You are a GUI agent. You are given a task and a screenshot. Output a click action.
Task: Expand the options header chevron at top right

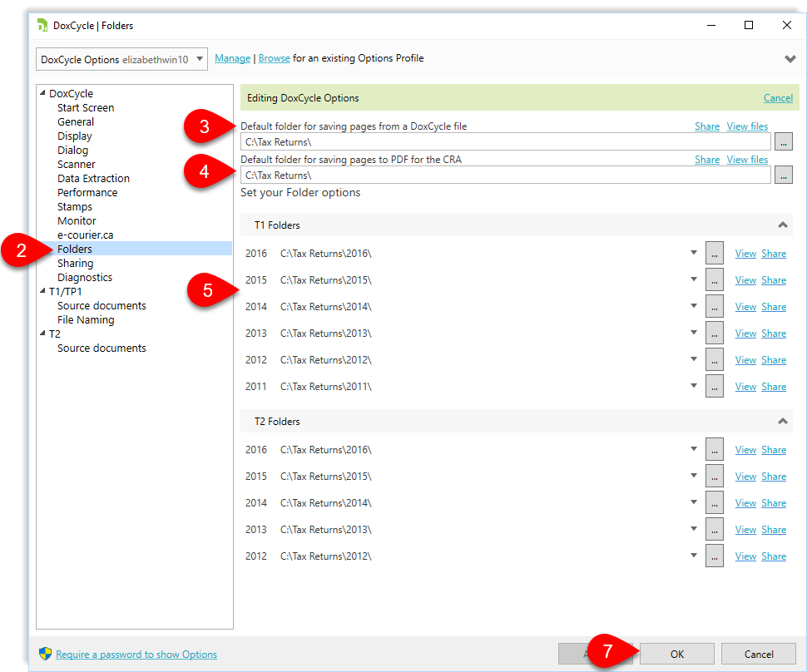[790, 59]
